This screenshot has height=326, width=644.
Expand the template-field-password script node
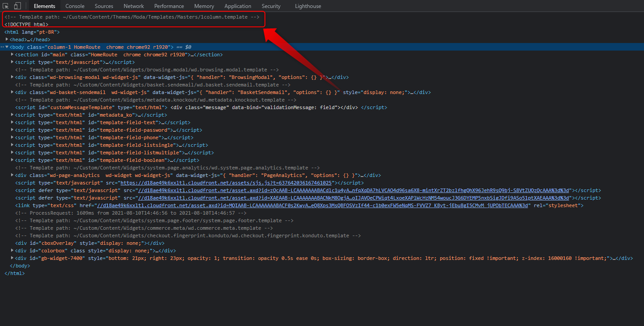coord(12,130)
